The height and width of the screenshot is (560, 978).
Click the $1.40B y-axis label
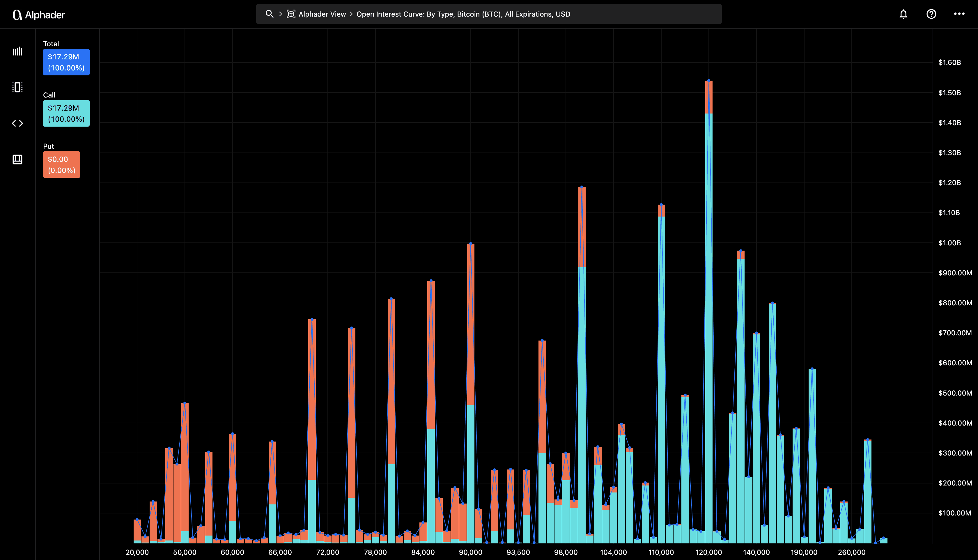tap(949, 123)
